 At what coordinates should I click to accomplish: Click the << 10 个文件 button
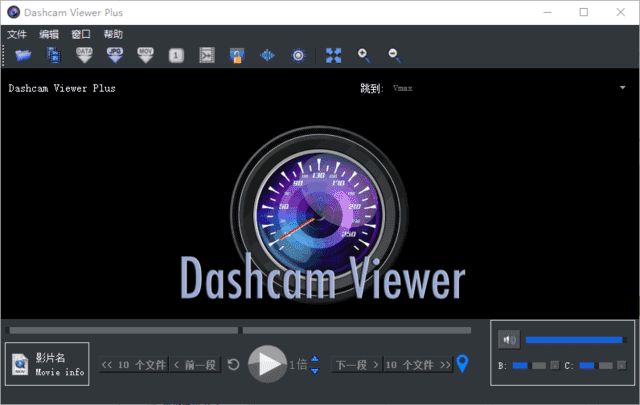[134, 365]
